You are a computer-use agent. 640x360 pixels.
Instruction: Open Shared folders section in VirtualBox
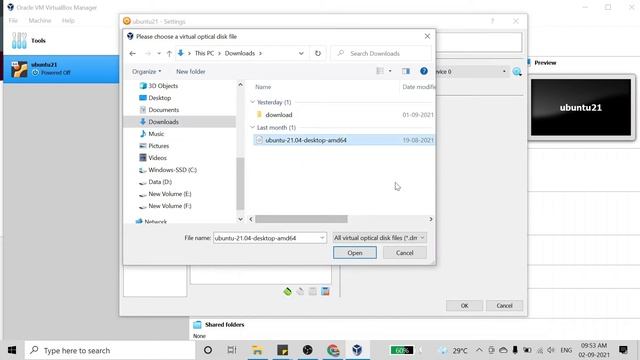[224, 324]
